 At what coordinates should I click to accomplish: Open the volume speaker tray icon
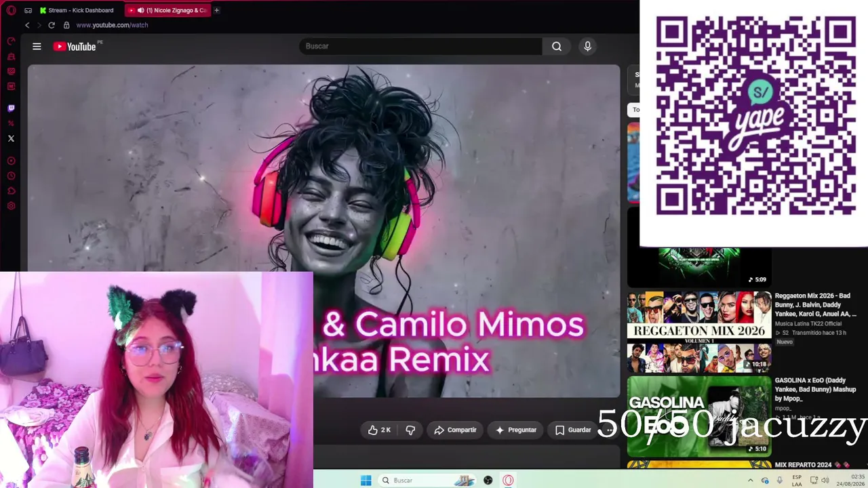point(825,481)
